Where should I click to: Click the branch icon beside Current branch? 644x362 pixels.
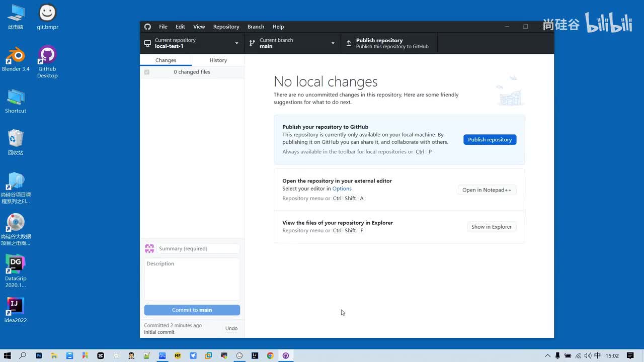coord(252,43)
